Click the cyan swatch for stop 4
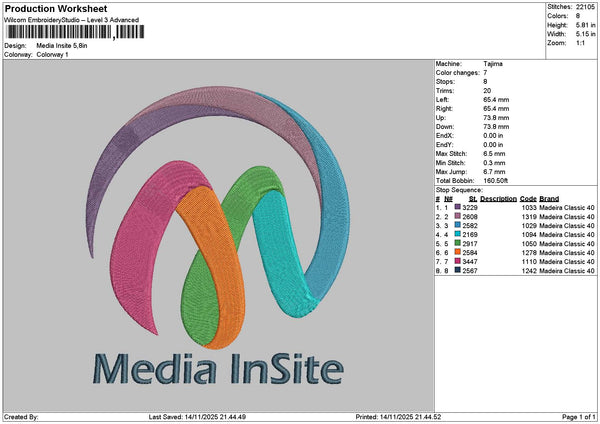Screen dimensions: 600x424 click(457, 234)
